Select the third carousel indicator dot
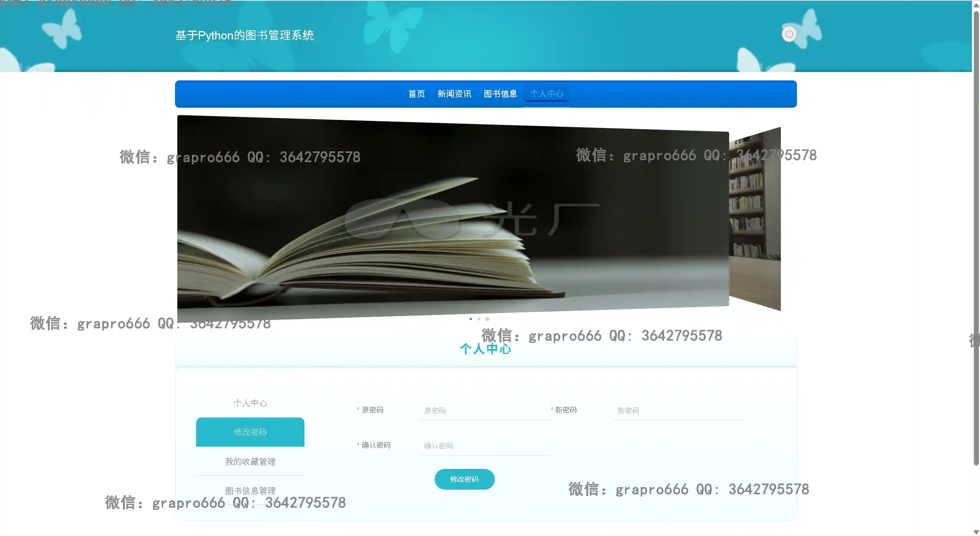Image resolution: width=980 pixels, height=536 pixels. (487, 319)
